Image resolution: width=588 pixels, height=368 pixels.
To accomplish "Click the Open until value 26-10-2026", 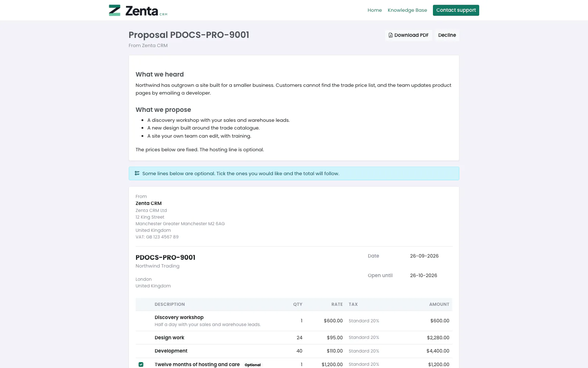I will coord(423,276).
